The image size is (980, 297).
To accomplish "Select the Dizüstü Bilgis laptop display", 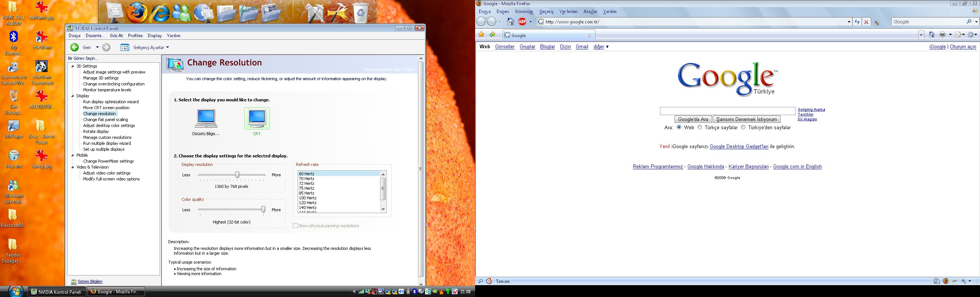I will click(x=206, y=122).
